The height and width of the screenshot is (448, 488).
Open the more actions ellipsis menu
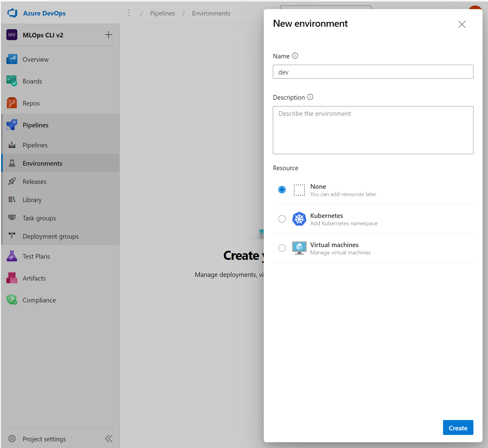[x=129, y=13]
